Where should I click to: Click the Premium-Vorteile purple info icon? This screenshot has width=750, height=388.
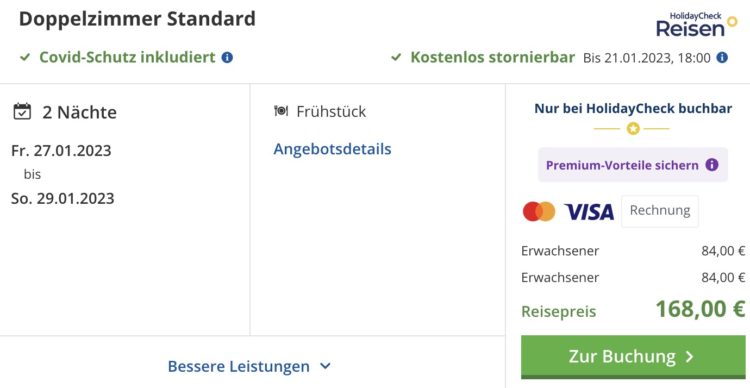[x=712, y=165]
